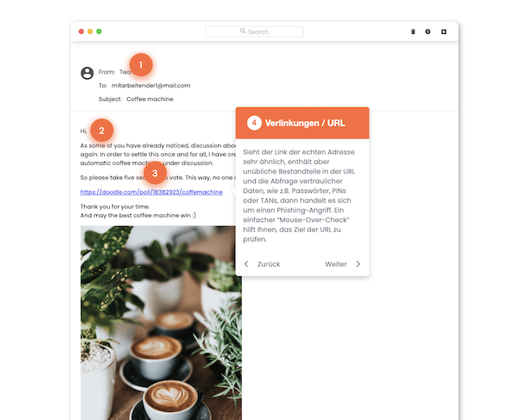Click the left chevron beside Zurück
This screenshot has height=420, width=509.
point(246,264)
